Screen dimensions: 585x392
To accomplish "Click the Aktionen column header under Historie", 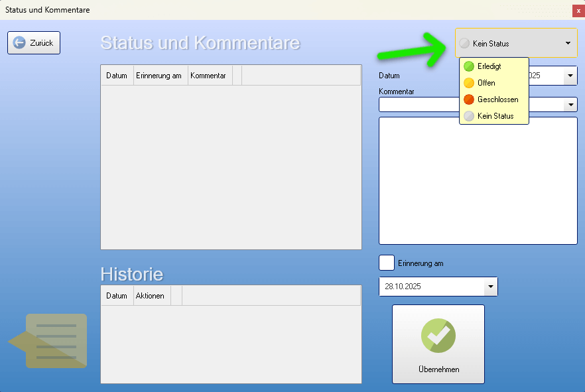I will pyautogui.click(x=151, y=295).
